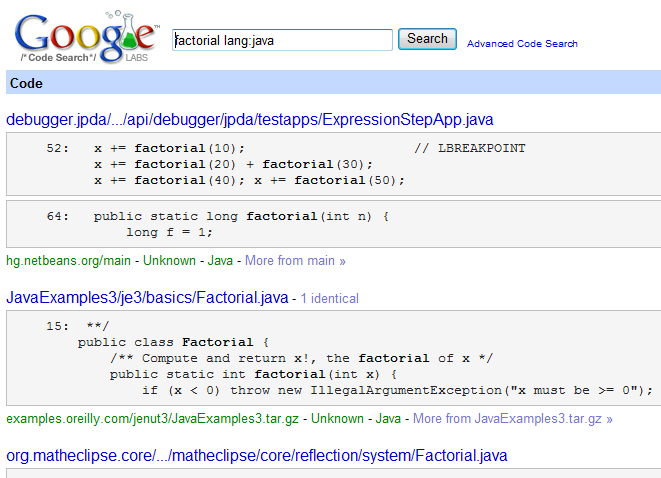Open the org.matheclipse.core Factorial.java result

pyautogui.click(x=257, y=456)
